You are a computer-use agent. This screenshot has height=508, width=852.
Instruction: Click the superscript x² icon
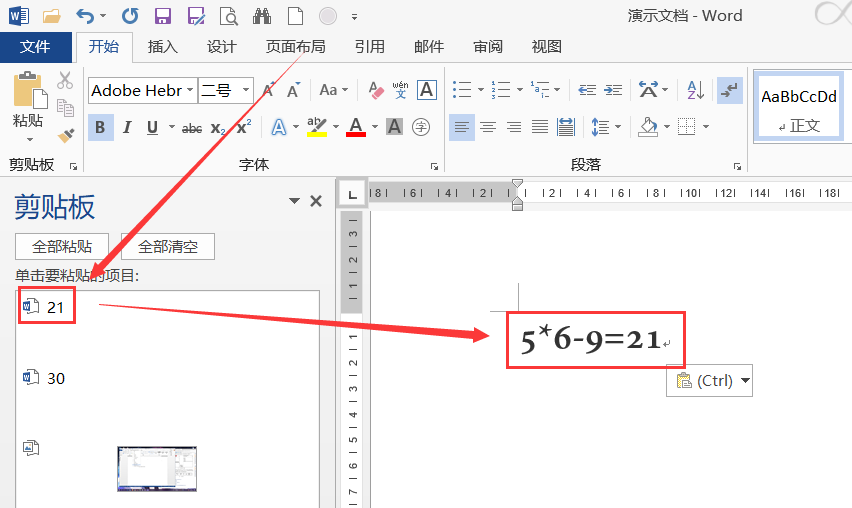tap(243, 128)
